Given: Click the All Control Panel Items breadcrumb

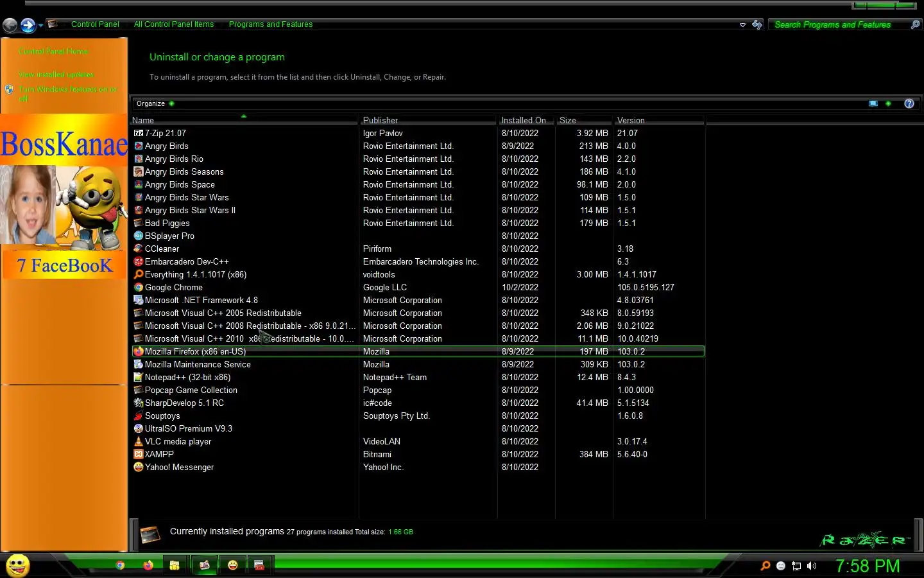Looking at the screenshot, I should click(x=173, y=24).
